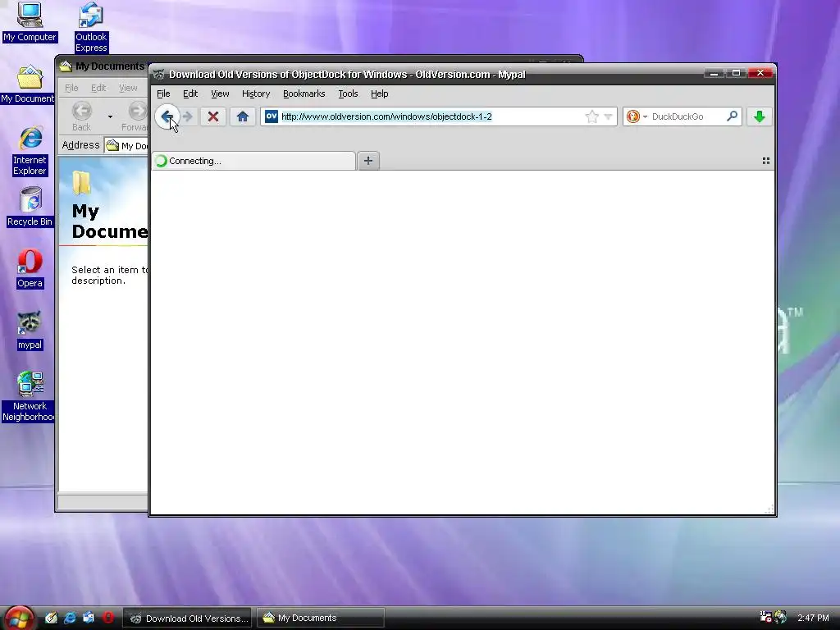The width and height of the screenshot is (840, 630).
Task: Close the Mypal browser window
Action: [760, 73]
